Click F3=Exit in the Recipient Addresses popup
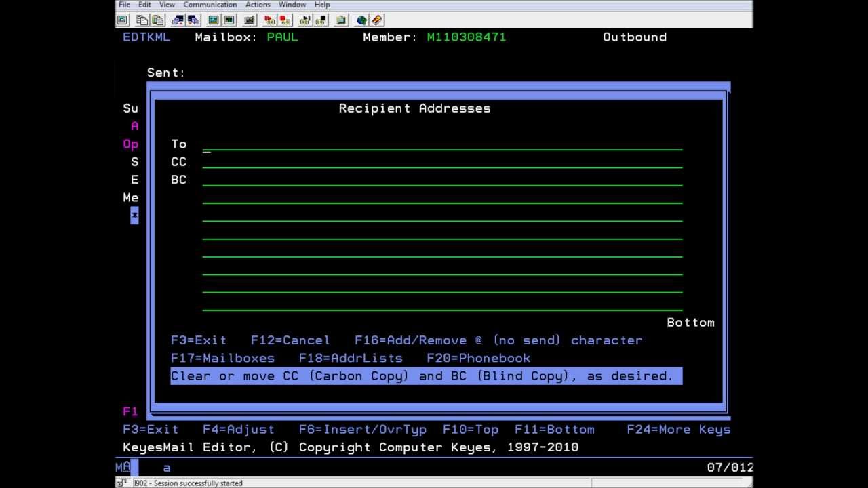The image size is (868, 488). 199,340
